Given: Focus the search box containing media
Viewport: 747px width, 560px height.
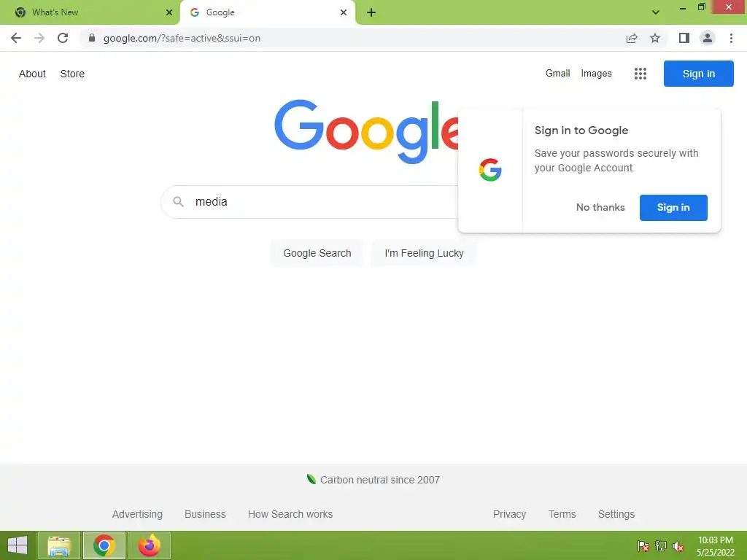Looking at the screenshot, I should point(309,202).
